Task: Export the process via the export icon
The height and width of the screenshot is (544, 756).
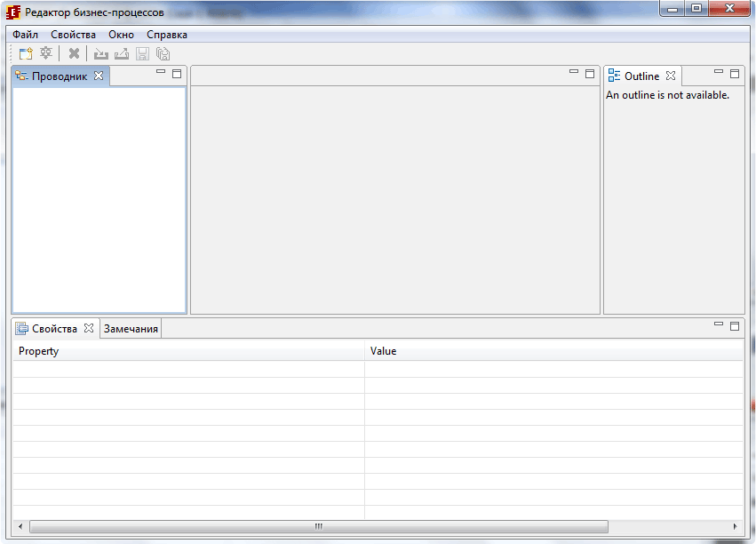Action: (x=121, y=53)
